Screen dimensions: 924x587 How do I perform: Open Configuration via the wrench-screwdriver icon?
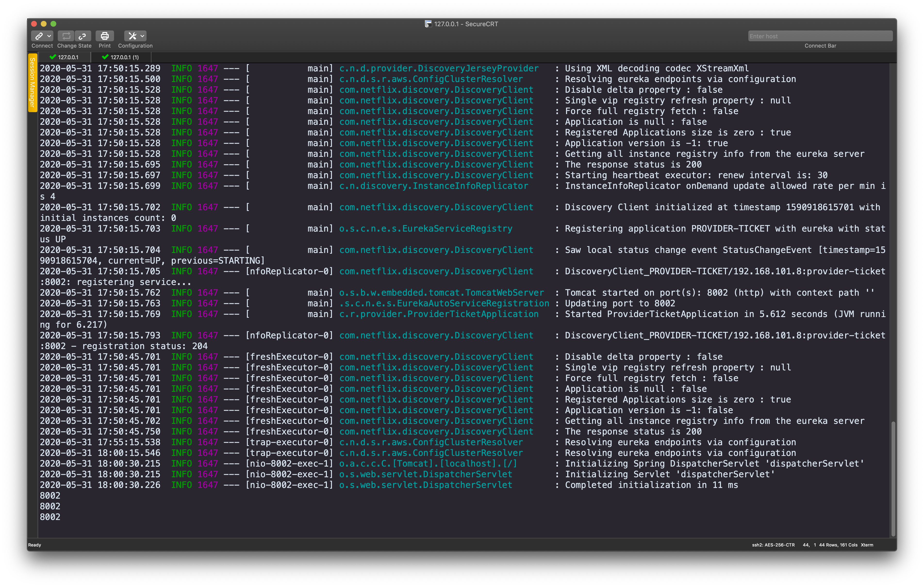pyautogui.click(x=132, y=36)
